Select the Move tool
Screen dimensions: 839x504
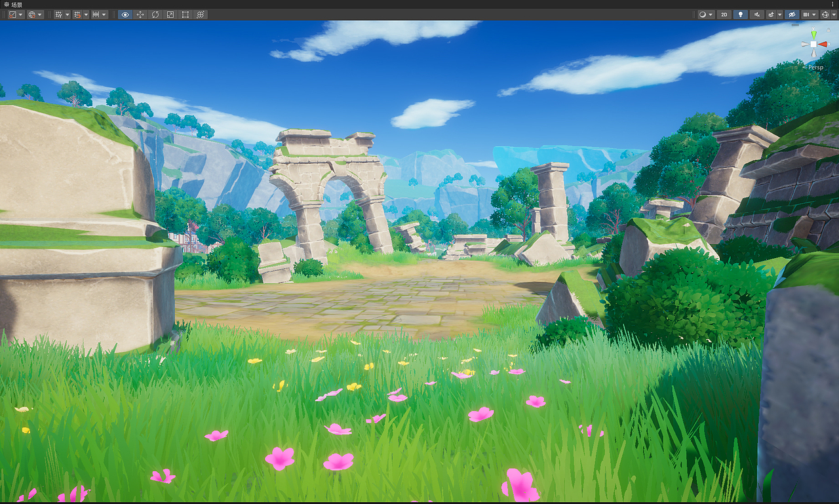click(x=140, y=14)
